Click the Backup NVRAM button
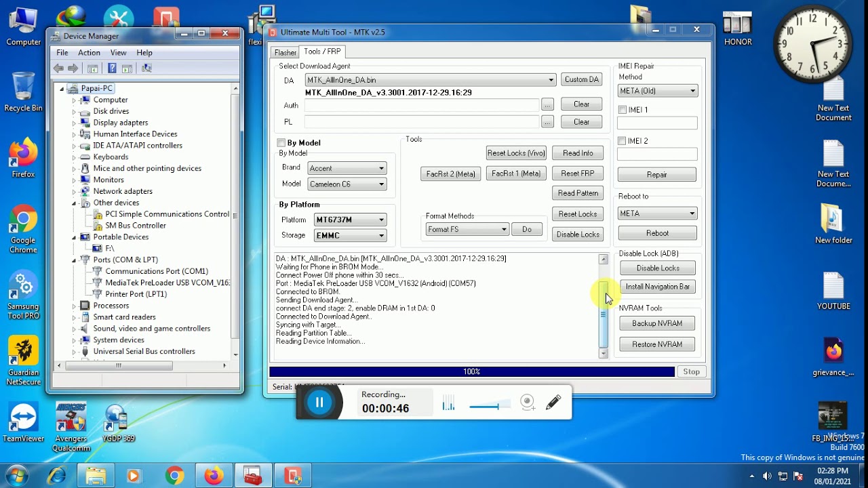Image resolution: width=868 pixels, height=488 pixels. pyautogui.click(x=657, y=323)
